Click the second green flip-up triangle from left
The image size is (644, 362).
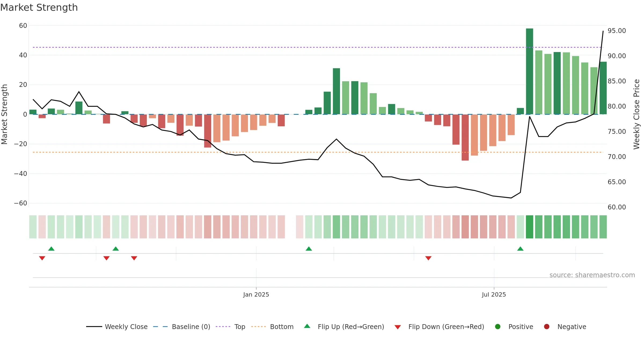pos(116,249)
